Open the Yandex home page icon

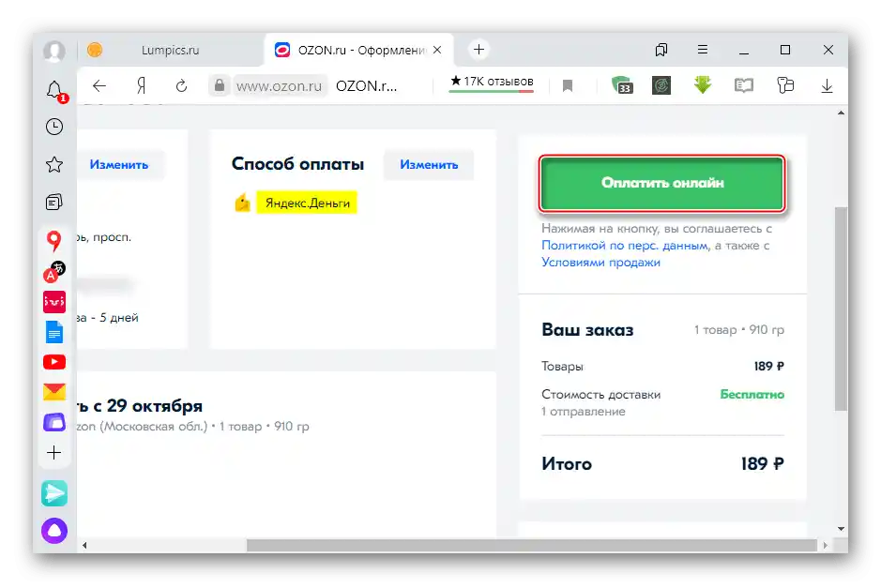click(141, 86)
